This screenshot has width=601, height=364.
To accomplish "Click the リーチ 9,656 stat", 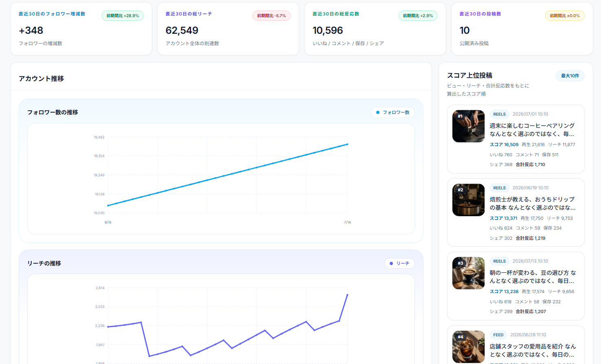I will click(561, 292).
